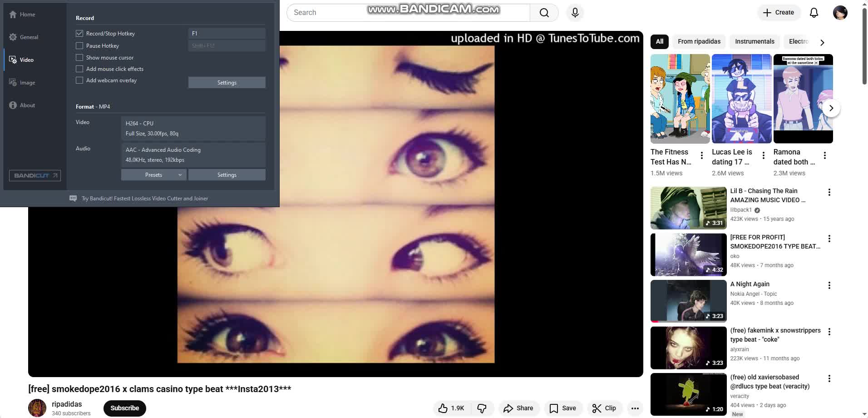Click the Bandicut logo button

(x=35, y=175)
